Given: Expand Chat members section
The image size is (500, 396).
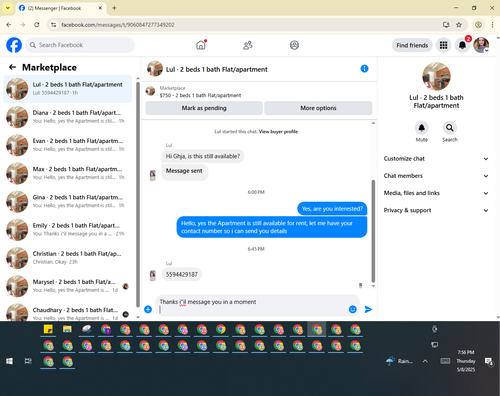Looking at the screenshot, I should (436, 176).
